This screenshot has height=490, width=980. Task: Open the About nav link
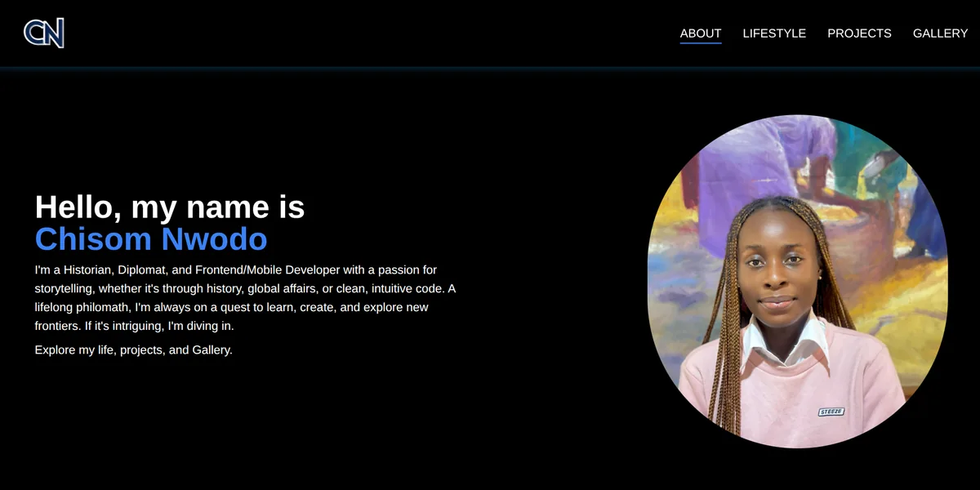(701, 33)
